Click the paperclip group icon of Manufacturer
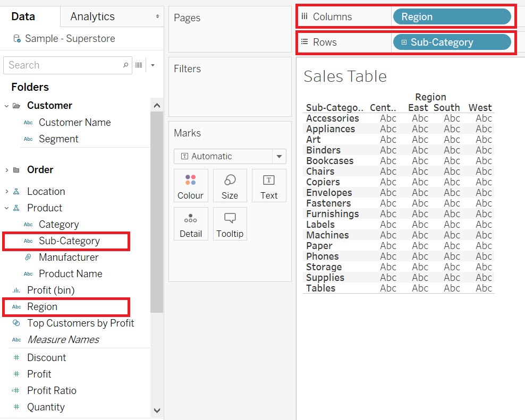Image resolution: width=525 pixels, height=420 pixels. (x=28, y=257)
